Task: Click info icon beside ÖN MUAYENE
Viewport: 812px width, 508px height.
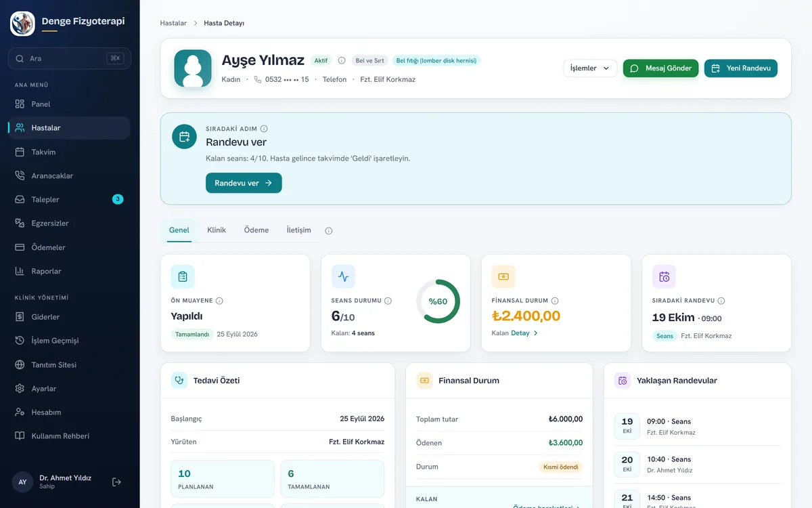Action: pos(219,301)
